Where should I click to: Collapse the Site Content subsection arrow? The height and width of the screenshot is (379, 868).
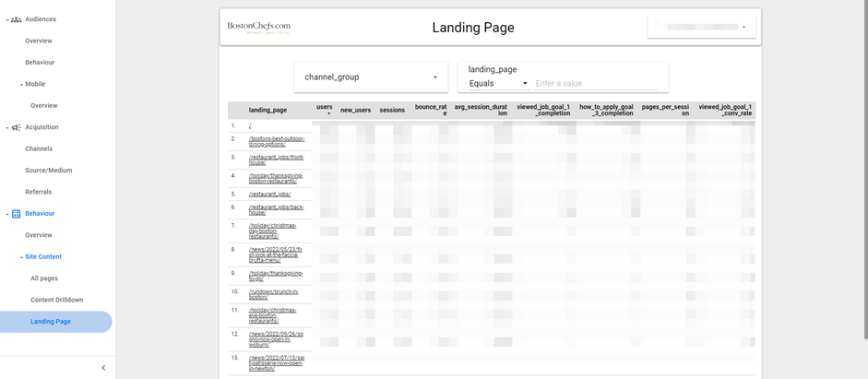[22, 257]
